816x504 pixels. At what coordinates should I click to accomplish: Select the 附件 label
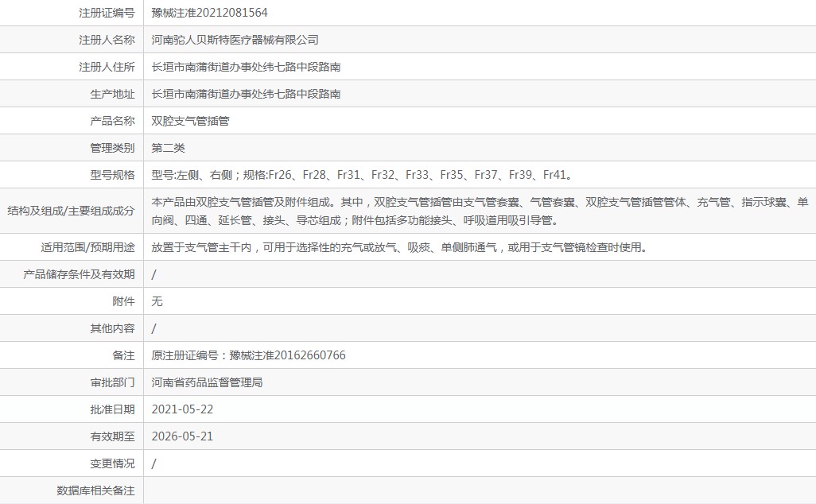124,301
